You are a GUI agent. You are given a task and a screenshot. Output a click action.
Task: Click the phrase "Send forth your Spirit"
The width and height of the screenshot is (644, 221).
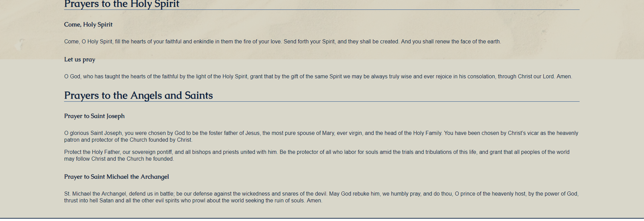pyautogui.click(x=309, y=42)
